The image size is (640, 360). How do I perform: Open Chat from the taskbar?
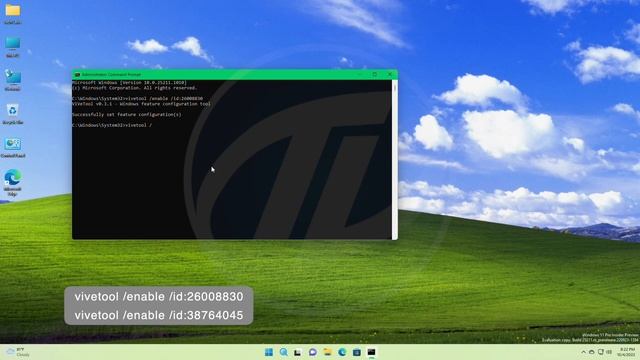click(313, 352)
